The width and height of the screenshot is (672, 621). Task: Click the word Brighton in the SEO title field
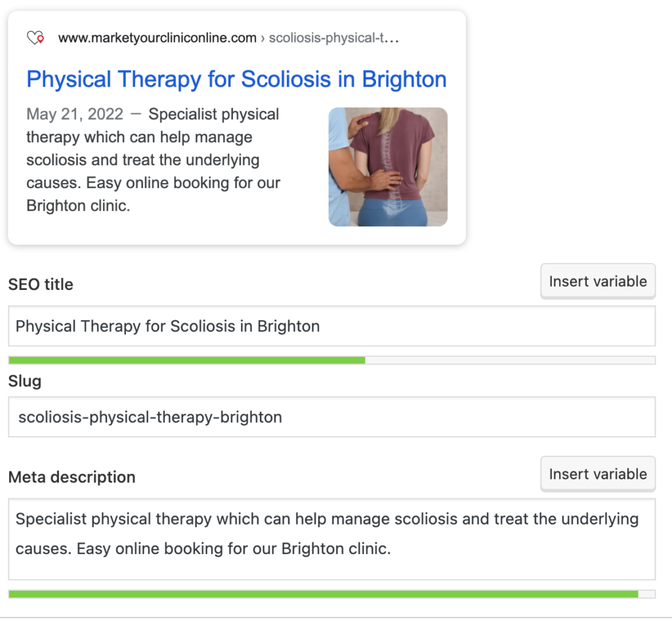(289, 327)
